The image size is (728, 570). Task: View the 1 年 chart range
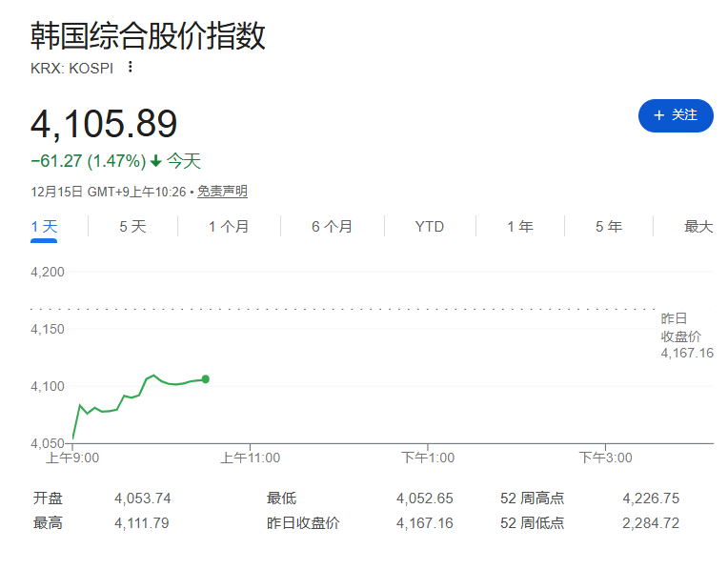[519, 227]
